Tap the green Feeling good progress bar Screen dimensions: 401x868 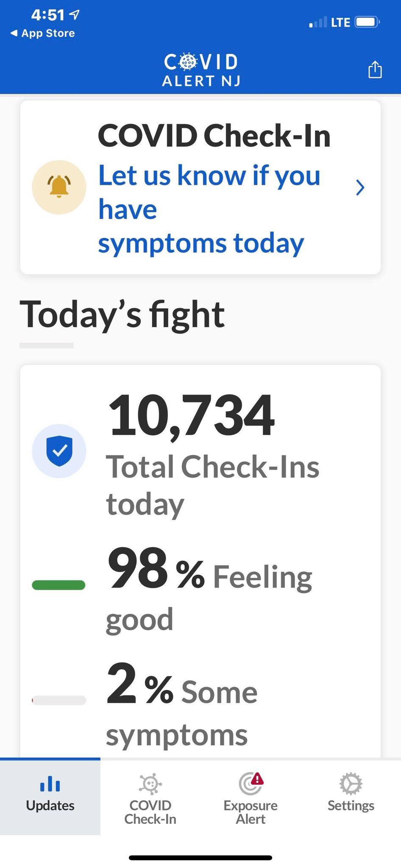pyautogui.click(x=59, y=585)
